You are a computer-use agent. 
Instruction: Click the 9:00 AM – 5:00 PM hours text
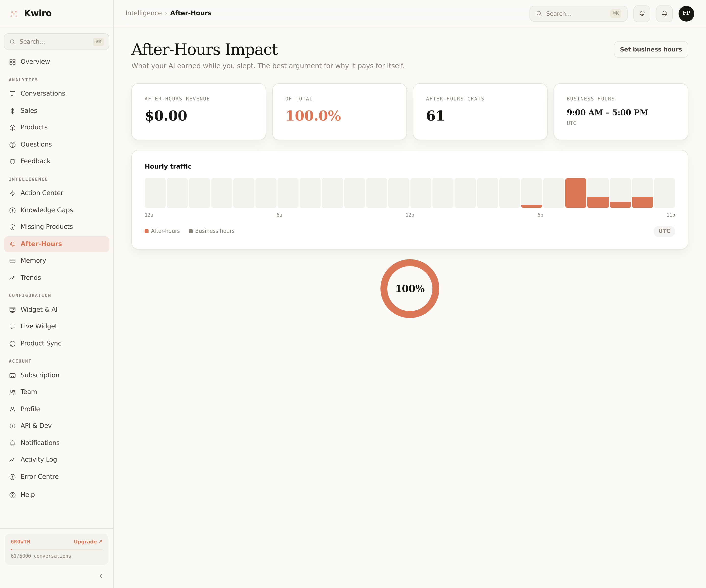(607, 112)
